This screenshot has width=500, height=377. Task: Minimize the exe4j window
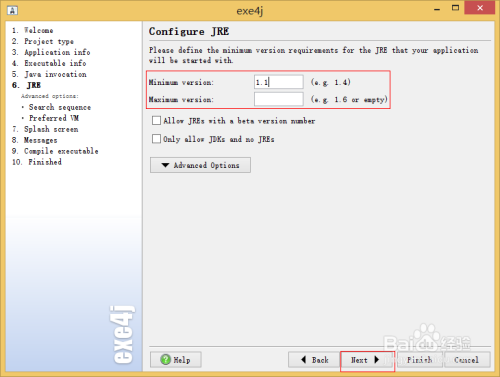437,8
